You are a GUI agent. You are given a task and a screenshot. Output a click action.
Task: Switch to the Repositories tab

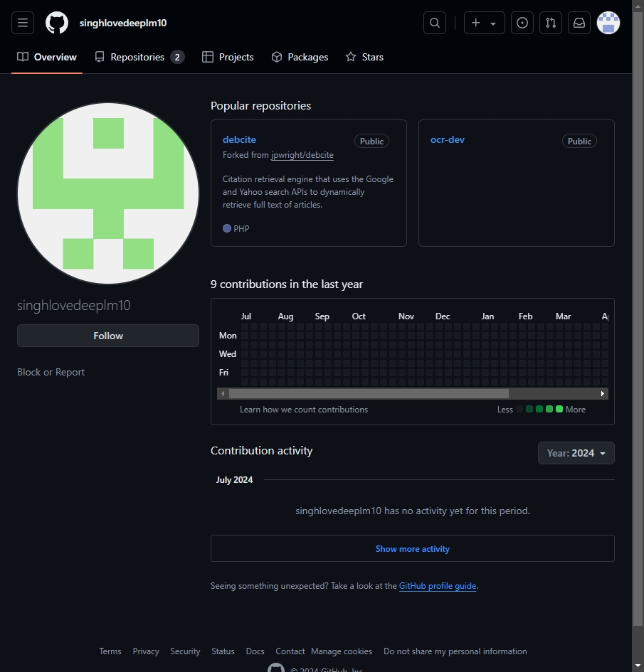[139, 57]
